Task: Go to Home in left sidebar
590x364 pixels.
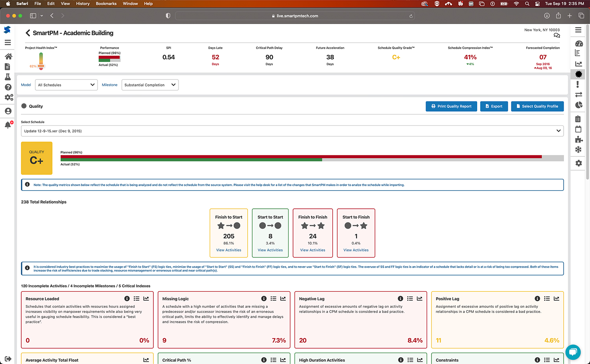Action: pos(8,56)
